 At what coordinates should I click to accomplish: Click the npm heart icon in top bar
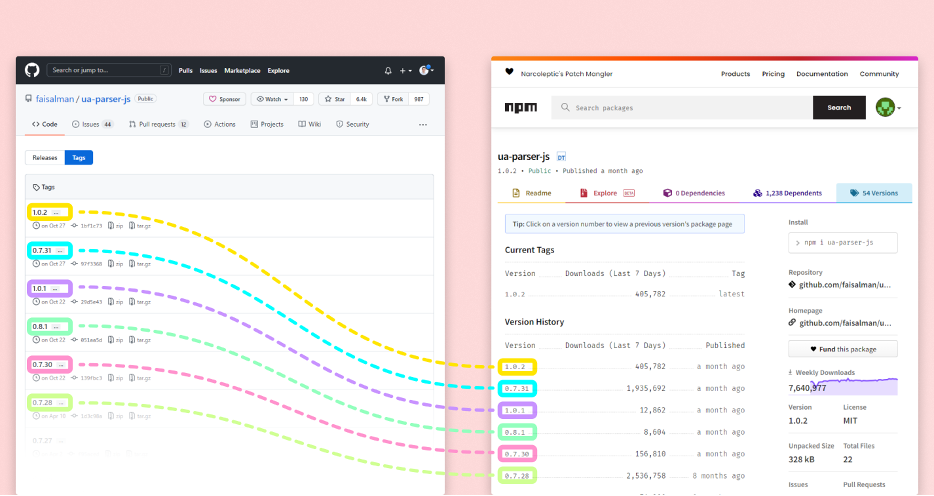[x=509, y=71]
